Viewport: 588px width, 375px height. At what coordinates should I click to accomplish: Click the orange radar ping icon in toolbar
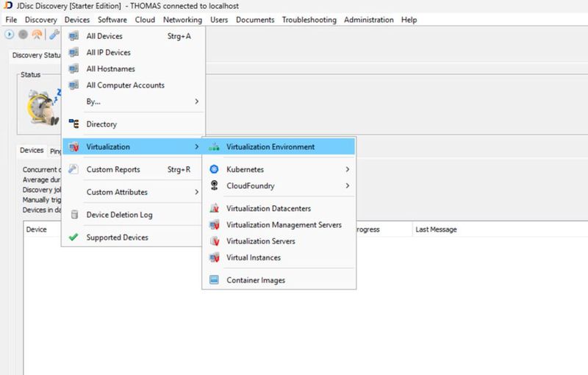coord(37,35)
